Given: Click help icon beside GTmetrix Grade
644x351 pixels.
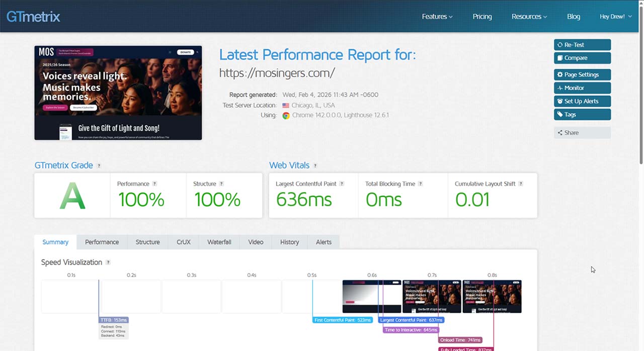Looking at the screenshot, I should 99,166.
